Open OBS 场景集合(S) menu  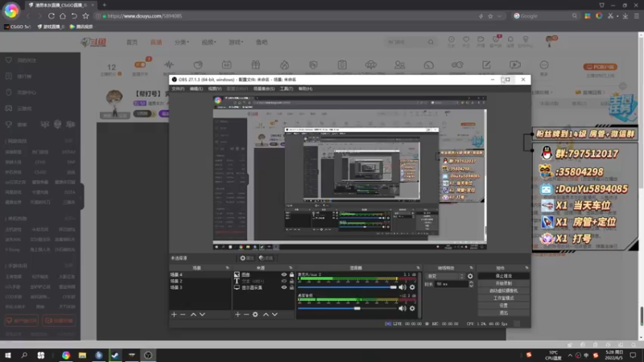tap(264, 88)
